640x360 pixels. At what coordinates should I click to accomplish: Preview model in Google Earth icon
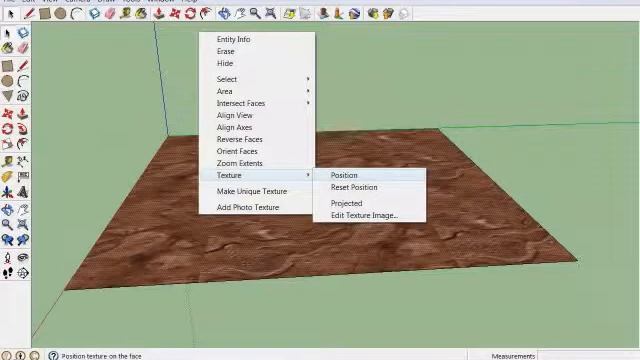coord(354,14)
